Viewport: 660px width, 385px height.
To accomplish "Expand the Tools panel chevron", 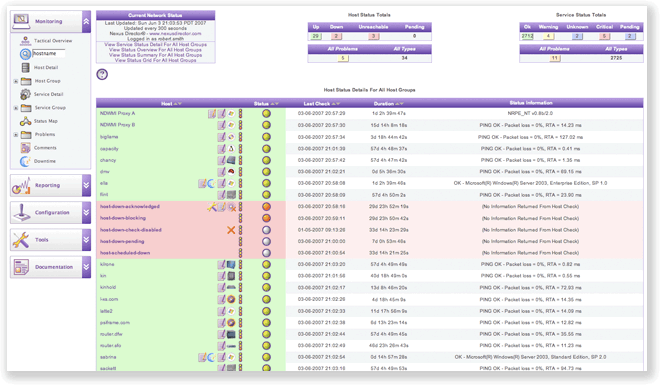I will point(86,240).
